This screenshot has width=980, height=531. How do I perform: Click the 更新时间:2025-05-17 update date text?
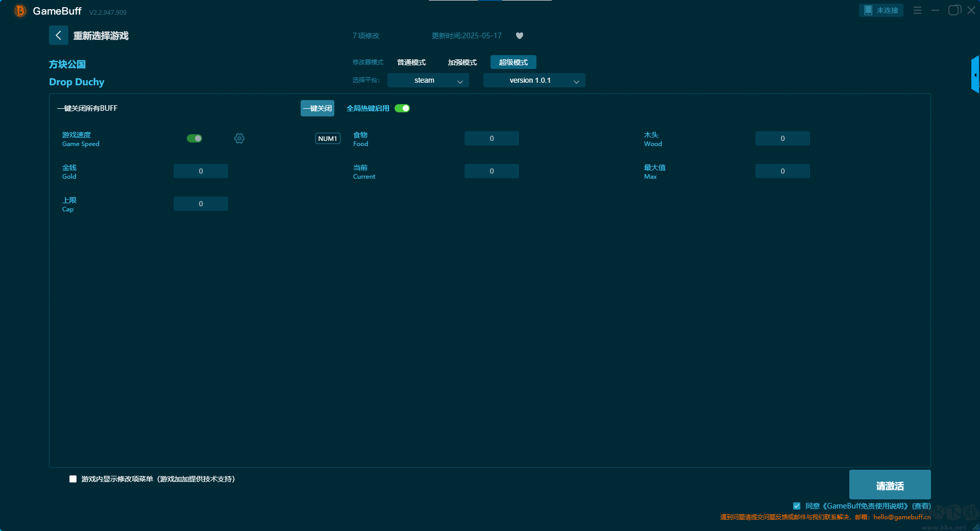coord(467,36)
